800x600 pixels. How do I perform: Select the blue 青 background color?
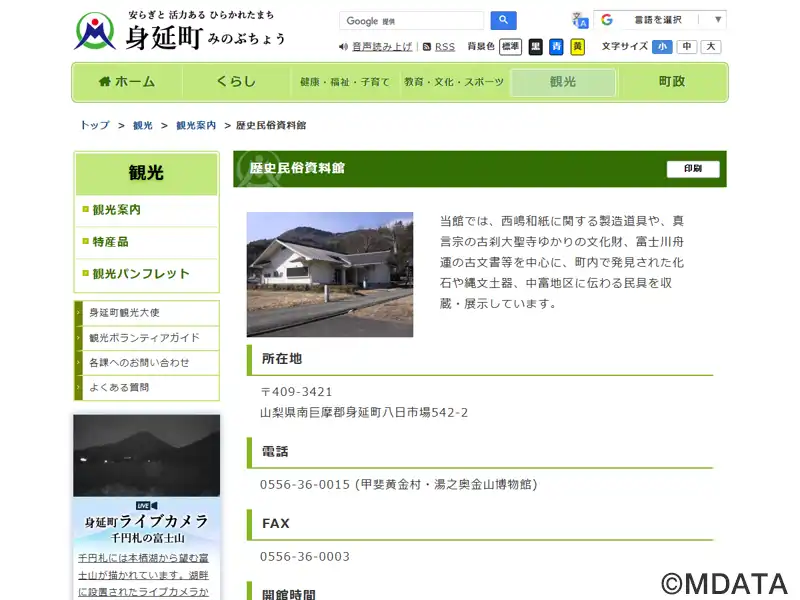557,47
